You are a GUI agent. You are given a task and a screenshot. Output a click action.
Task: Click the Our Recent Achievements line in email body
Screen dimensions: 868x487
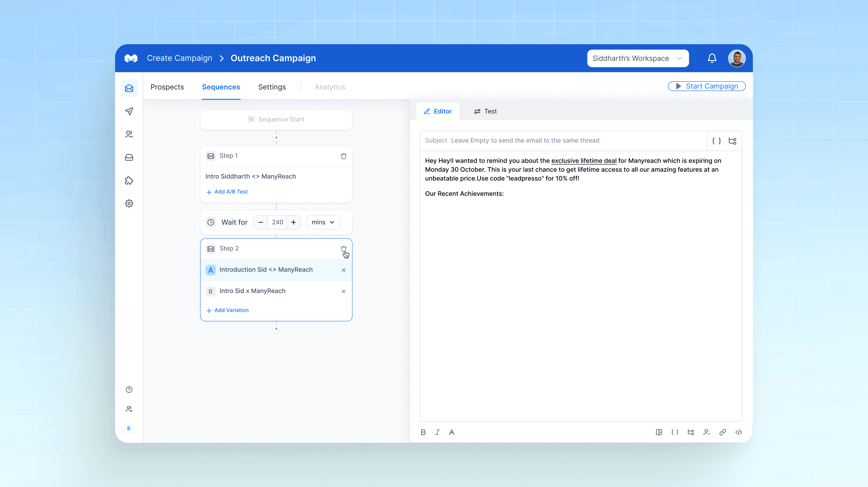(464, 193)
